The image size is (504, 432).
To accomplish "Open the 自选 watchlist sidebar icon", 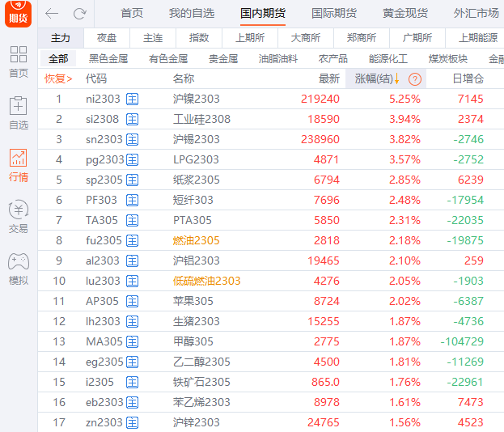I will coord(18,113).
